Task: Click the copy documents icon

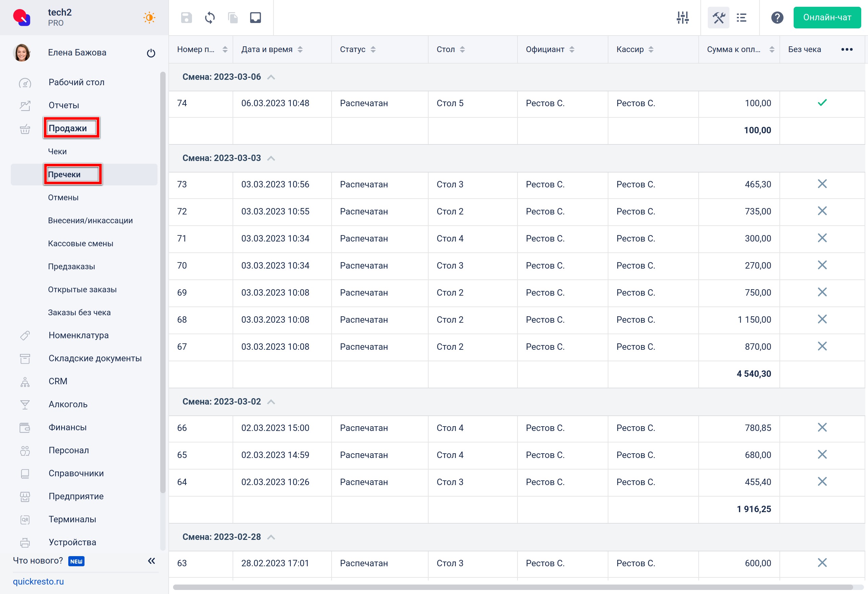Action: click(233, 18)
